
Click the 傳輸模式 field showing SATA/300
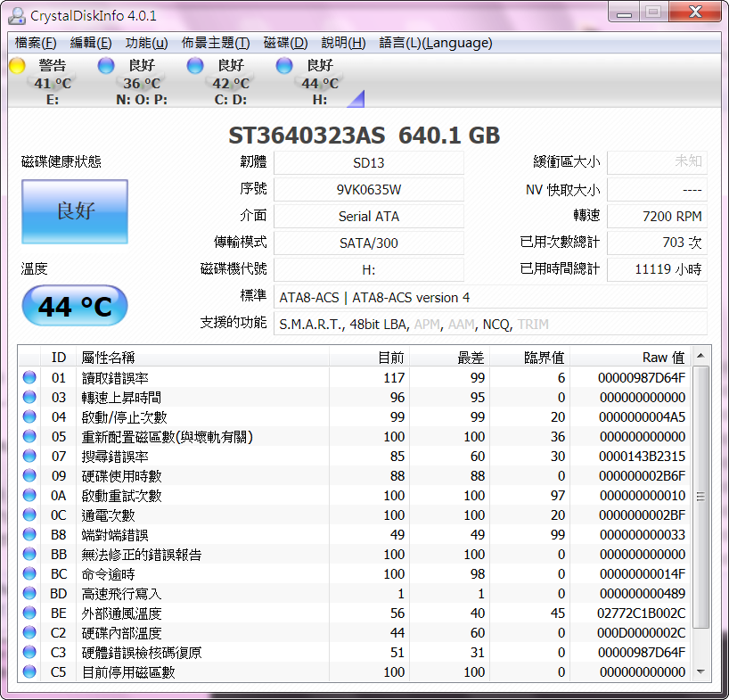pyautogui.click(x=369, y=243)
